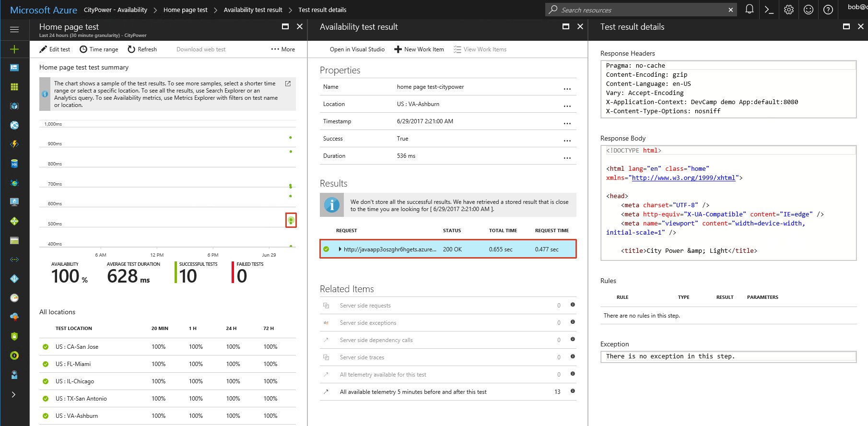The width and height of the screenshot is (868, 426).
Task: Open info banner in new window icon
Action: 288,83
